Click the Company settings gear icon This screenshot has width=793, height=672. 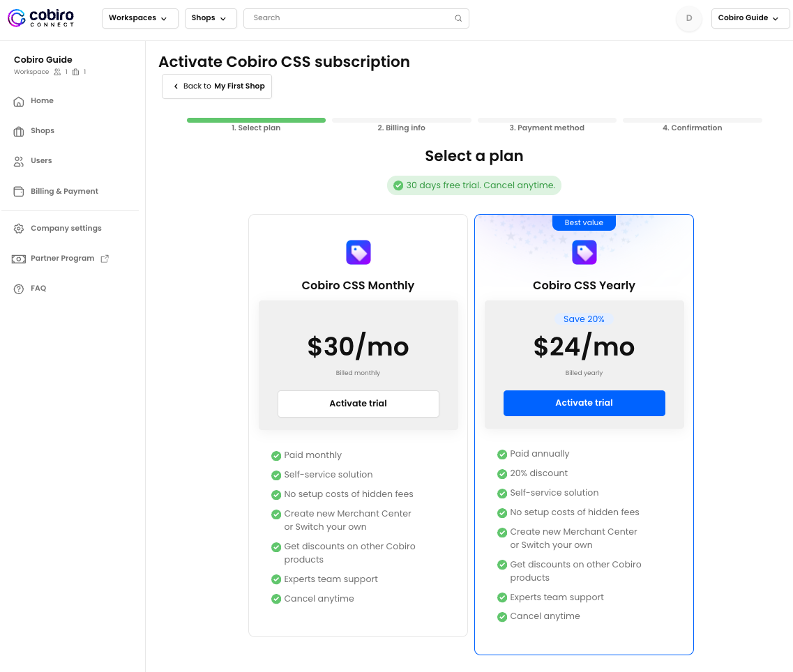click(19, 229)
